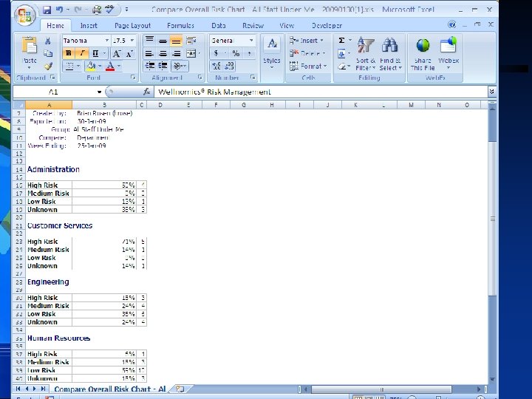Click Share This File

click(x=423, y=54)
